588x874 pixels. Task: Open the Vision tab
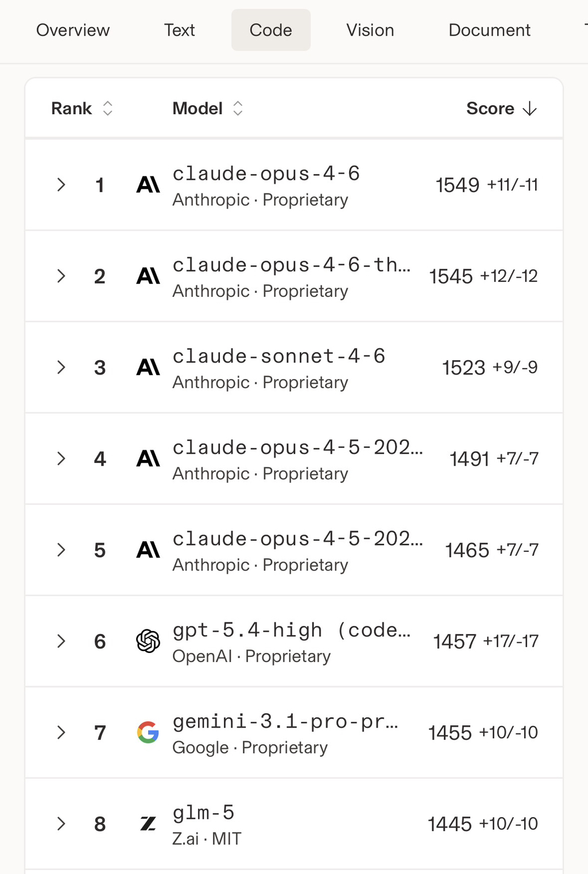coord(370,30)
